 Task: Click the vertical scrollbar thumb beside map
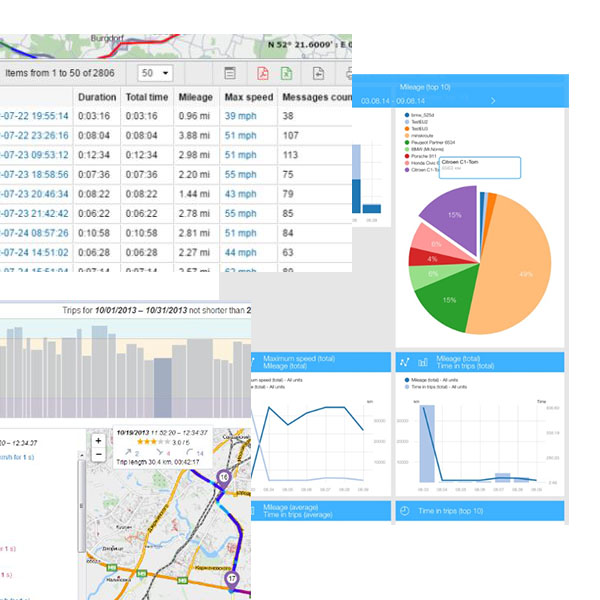coord(81,506)
